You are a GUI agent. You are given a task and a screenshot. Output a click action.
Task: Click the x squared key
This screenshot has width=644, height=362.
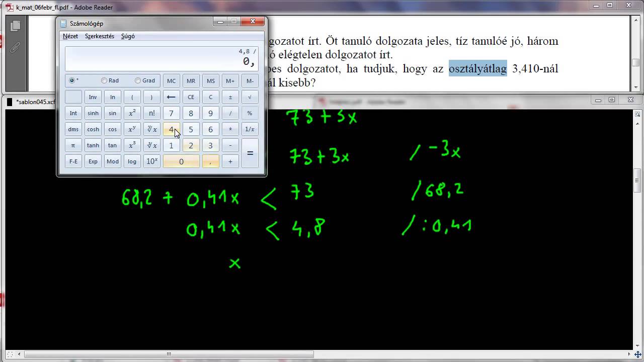pyautogui.click(x=132, y=113)
